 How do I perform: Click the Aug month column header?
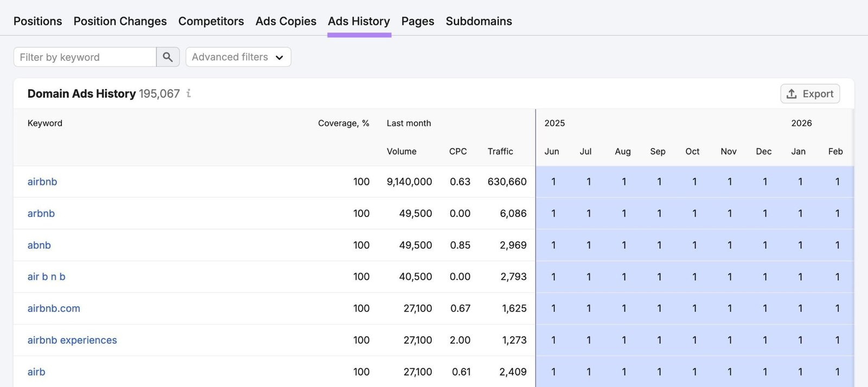pyautogui.click(x=623, y=151)
